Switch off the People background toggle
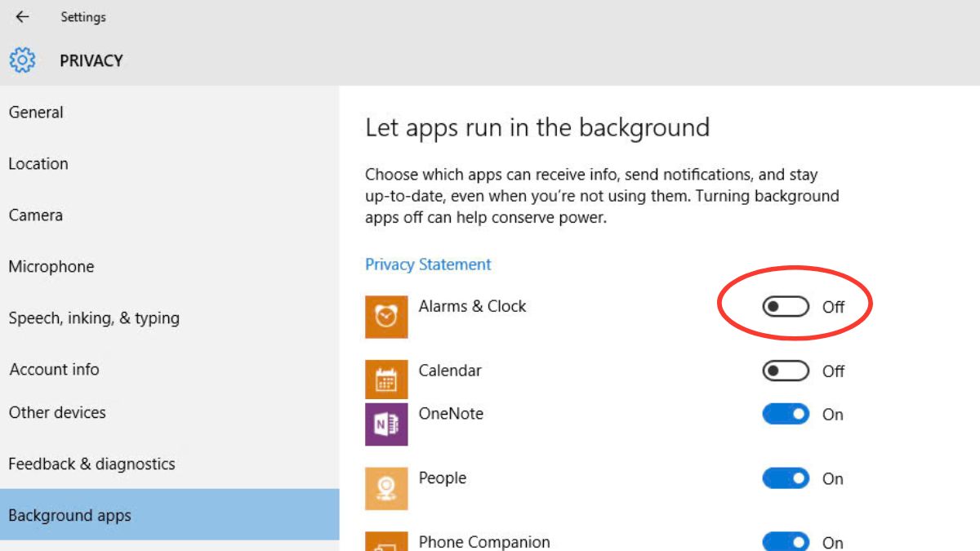This screenshot has width=980, height=551. click(x=786, y=478)
